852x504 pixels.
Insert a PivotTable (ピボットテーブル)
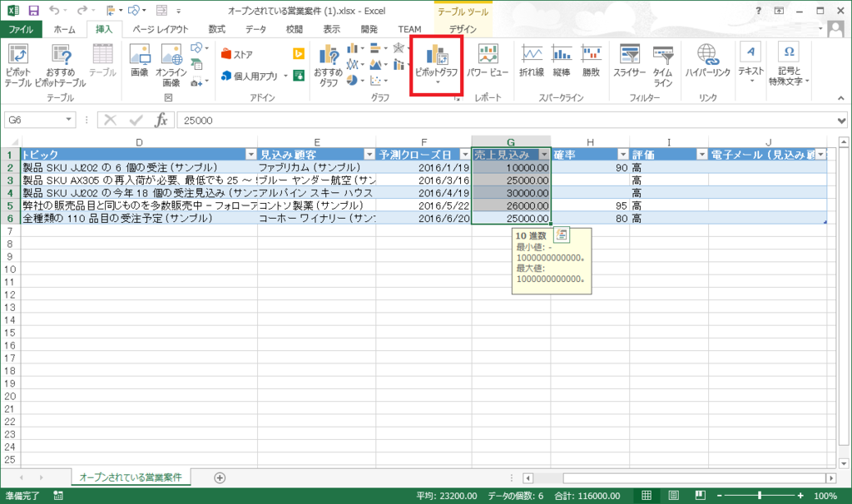pos(18,66)
